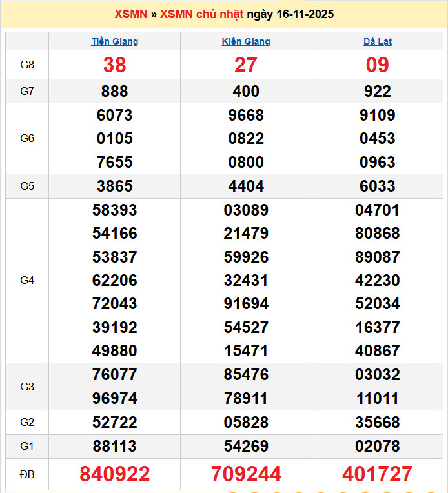Select the red G8 number 27
Viewport: 448px width, 493px height.
tap(246, 65)
